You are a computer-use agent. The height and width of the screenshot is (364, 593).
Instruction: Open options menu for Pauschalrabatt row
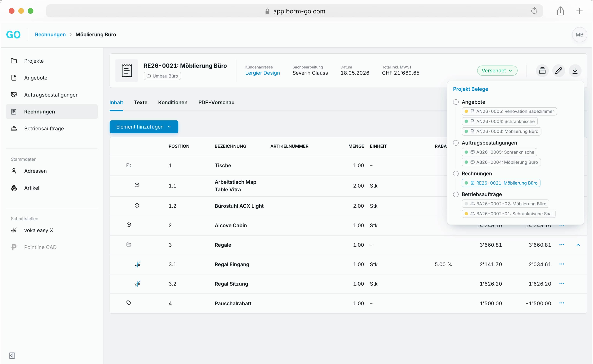point(561,303)
